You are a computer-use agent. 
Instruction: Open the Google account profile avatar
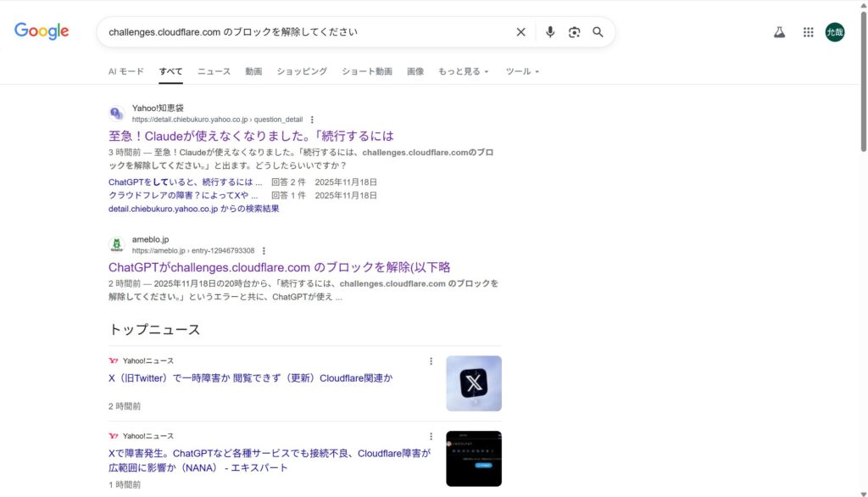[835, 32]
